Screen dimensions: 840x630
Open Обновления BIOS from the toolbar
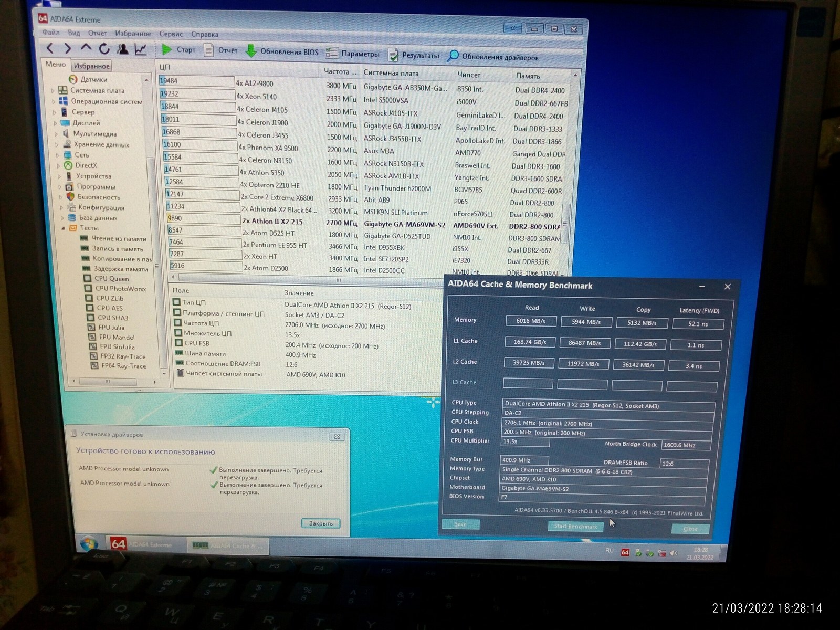[281, 51]
